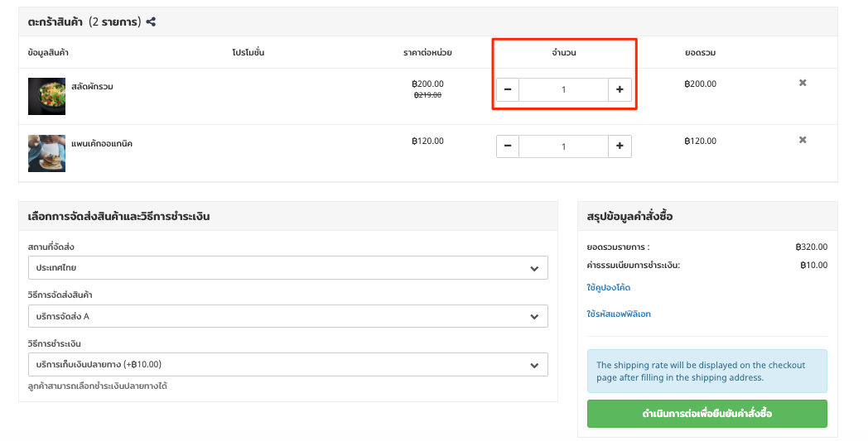Image resolution: width=868 pixels, height=441 pixels.
Task: Open the วิธีการชำระเงิน dropdown showing บริการเก็บเงินปลายทาง
Action: [x=288, y=365]
